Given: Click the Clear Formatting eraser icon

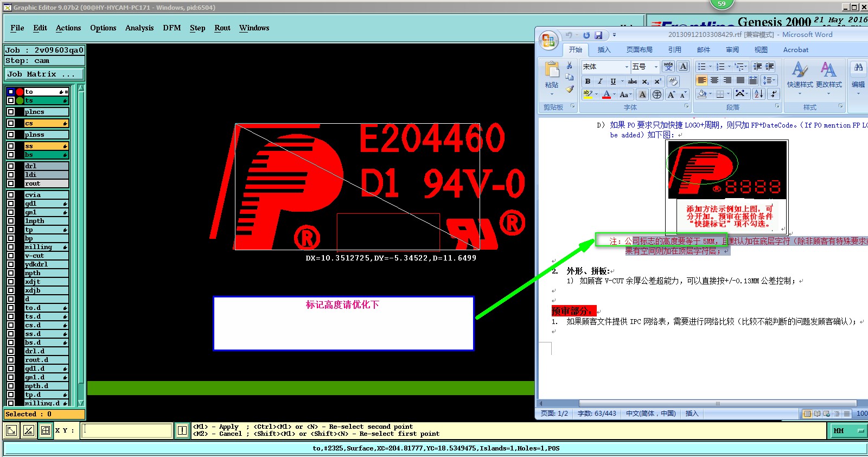Looking at the screenshot, I should [673, 81].
